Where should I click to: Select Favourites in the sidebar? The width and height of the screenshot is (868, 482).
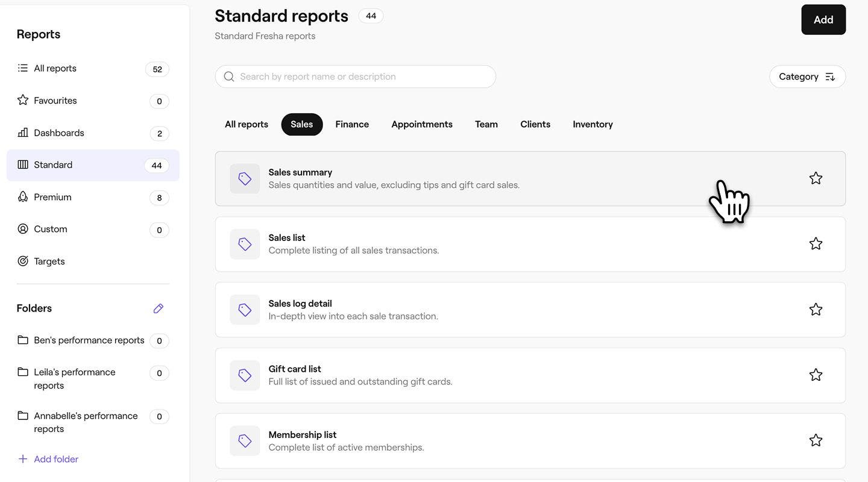(93, 101)
